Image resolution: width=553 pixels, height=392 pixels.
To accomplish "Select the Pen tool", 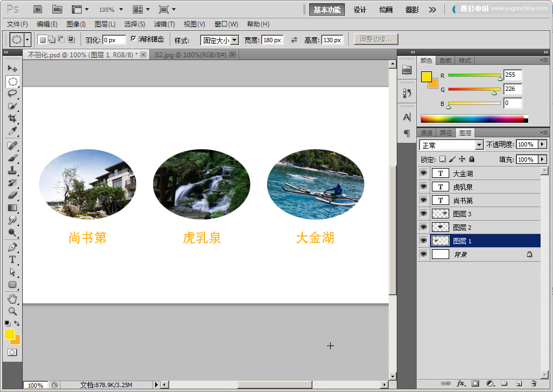I will tap(12, 247).
